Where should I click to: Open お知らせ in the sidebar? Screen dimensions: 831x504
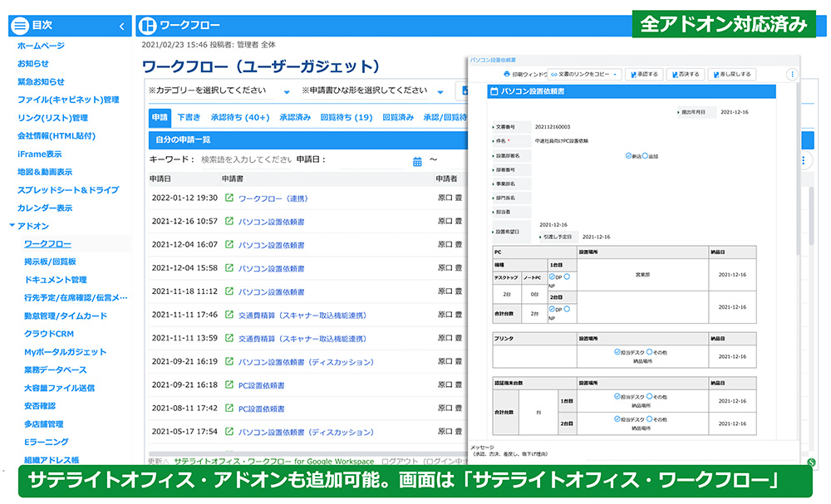click(x=33, y=64)
